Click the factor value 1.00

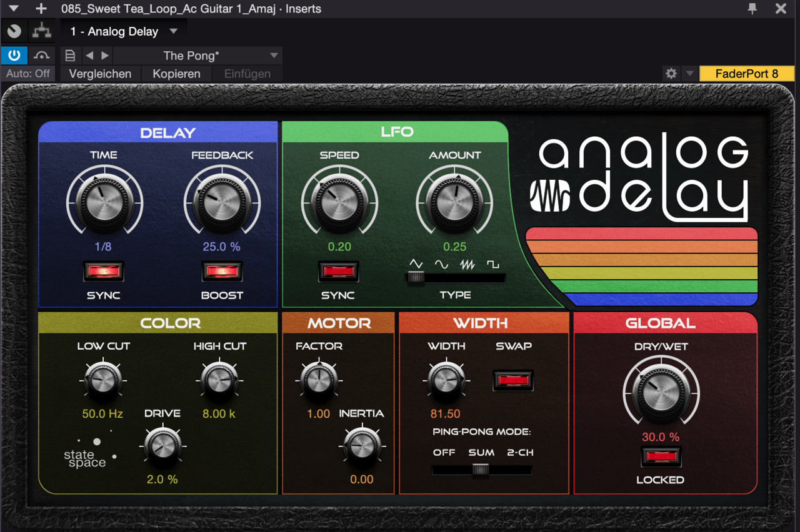pyautogui.click(x=318, y=413)
